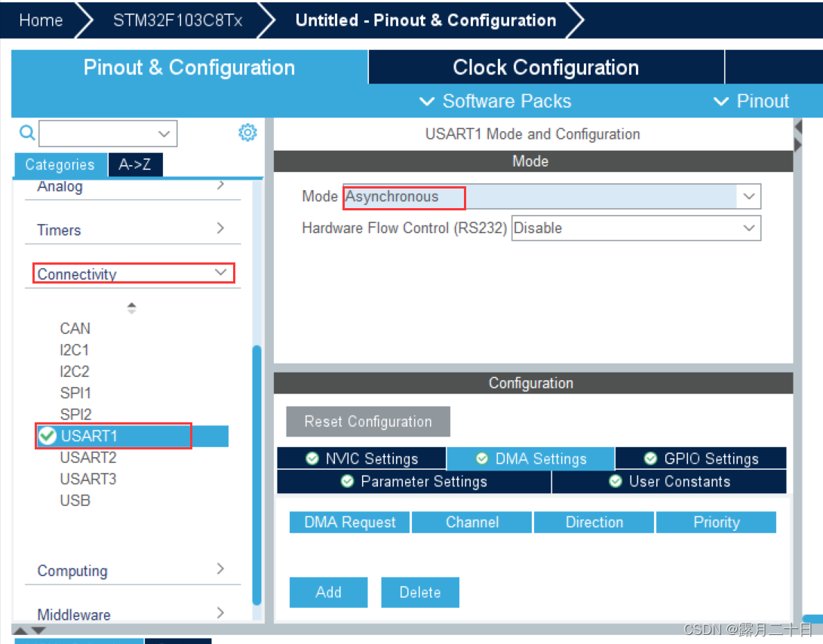Click the Add DMA request button

pos(329,592)
